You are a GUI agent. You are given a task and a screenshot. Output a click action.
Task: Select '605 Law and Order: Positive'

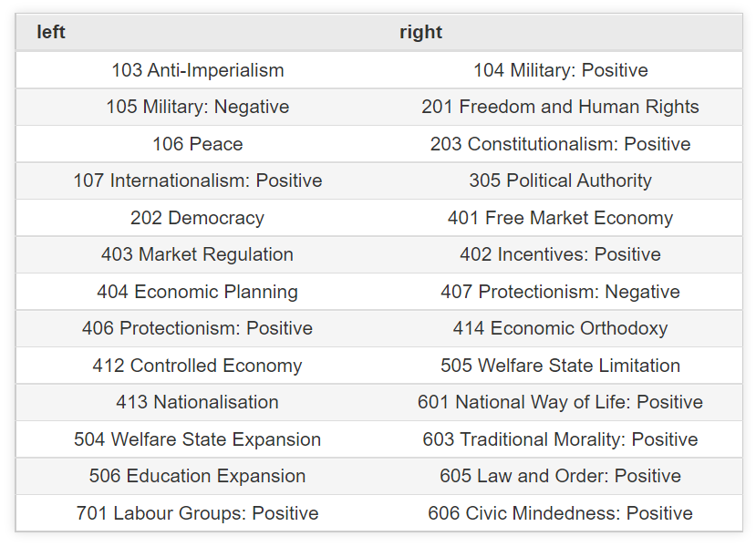point(561,476)
